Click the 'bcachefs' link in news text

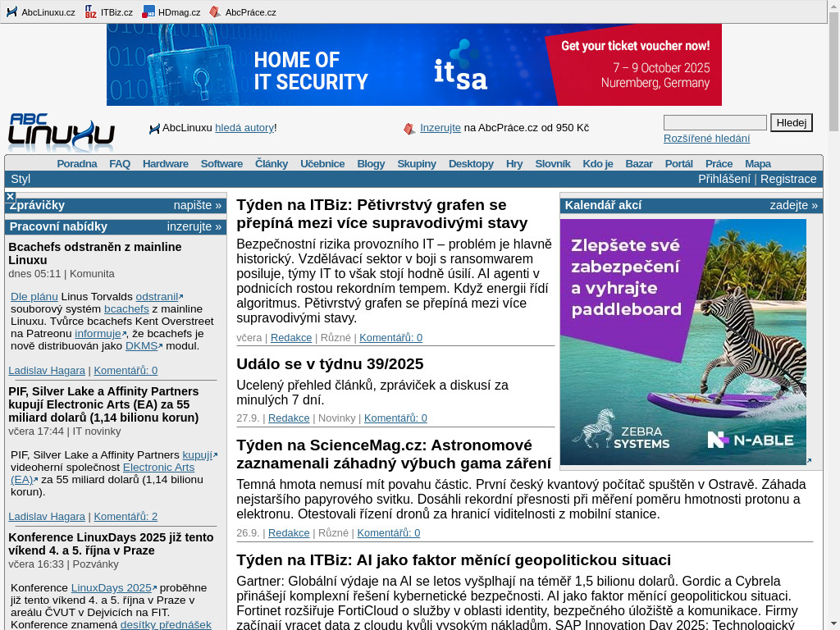[x=126, y=308]
